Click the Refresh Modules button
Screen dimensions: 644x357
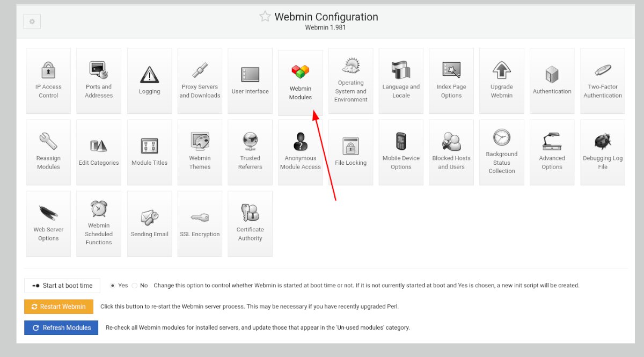coord(61,327)
